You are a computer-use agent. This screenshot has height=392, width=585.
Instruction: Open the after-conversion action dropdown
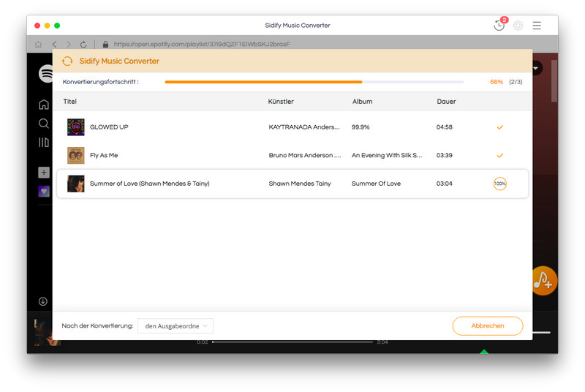click(x=175, y=326)
